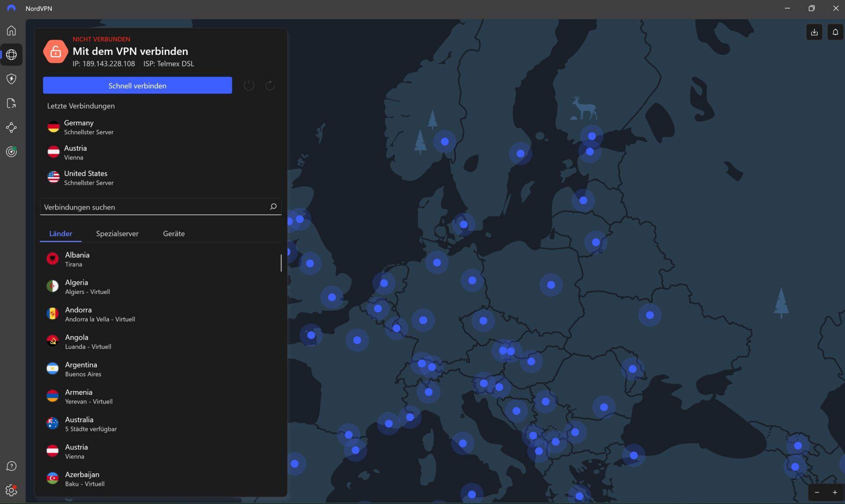Click the Algeria flag icon
Viewport: 845px width, 504px height.
(x=52, y=286)
